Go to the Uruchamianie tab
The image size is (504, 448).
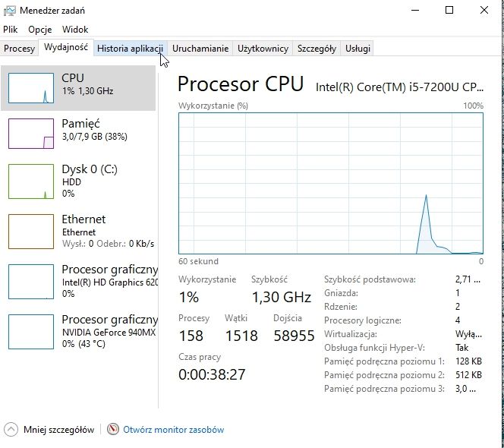[x=200, y=49]
